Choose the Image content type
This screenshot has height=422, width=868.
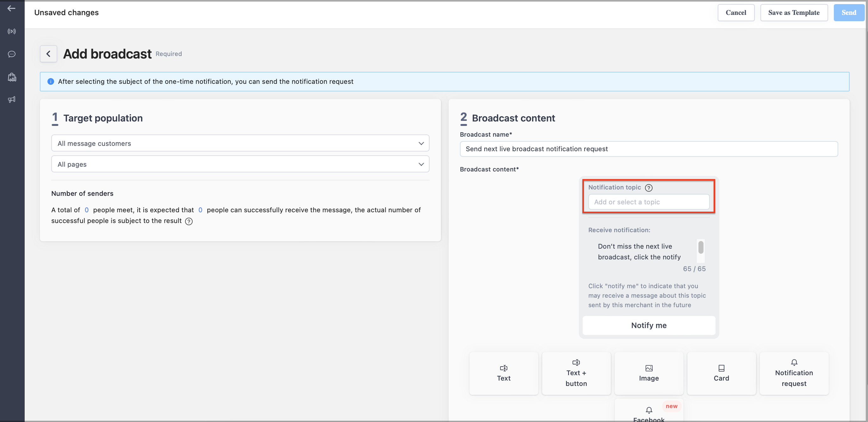[649, 374]
